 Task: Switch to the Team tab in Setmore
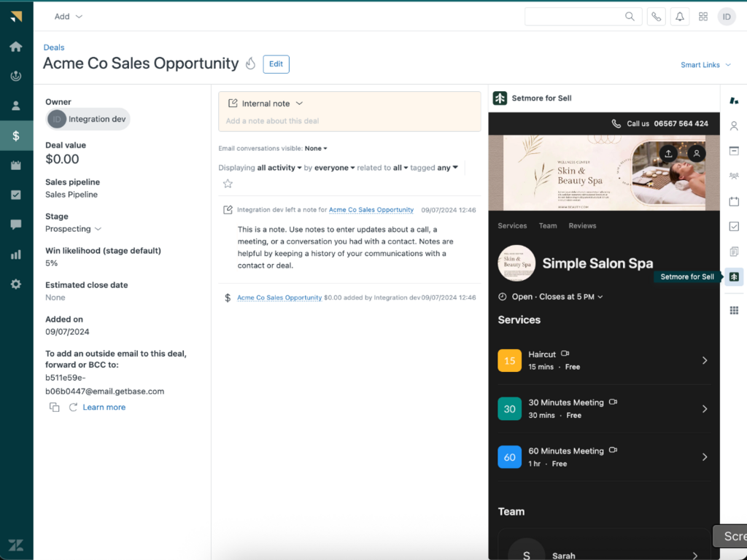click(x=548, y=226)
